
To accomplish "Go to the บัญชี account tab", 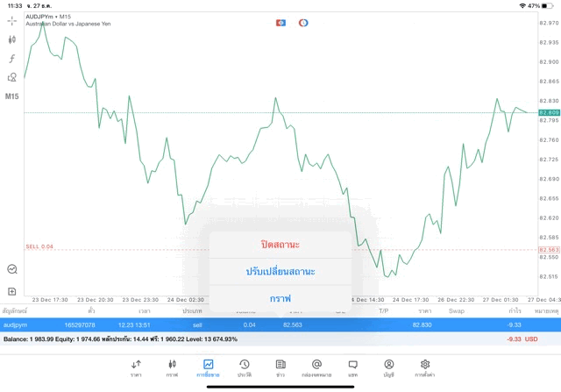I will (388, 367).
